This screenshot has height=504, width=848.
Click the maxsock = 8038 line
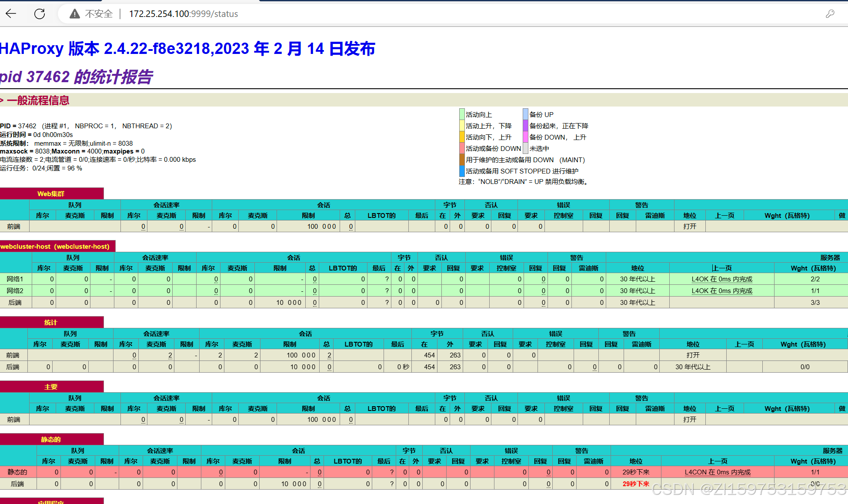[x=72, y=151]
